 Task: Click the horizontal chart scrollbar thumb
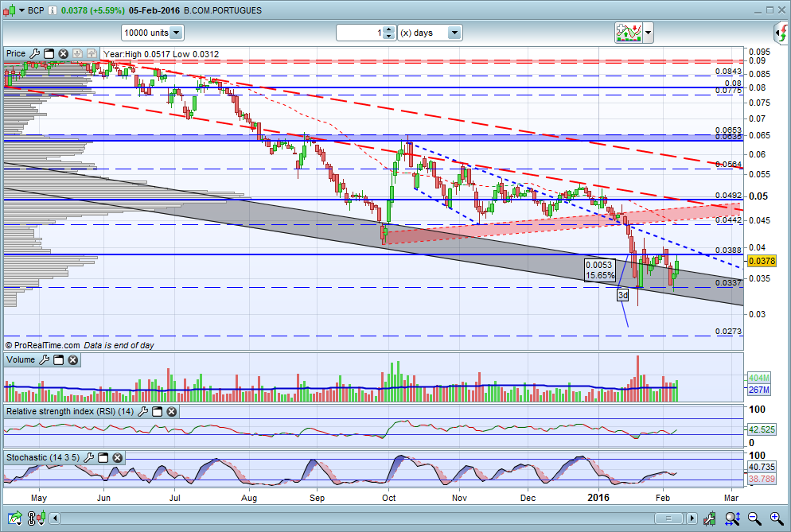pos(668,518)
